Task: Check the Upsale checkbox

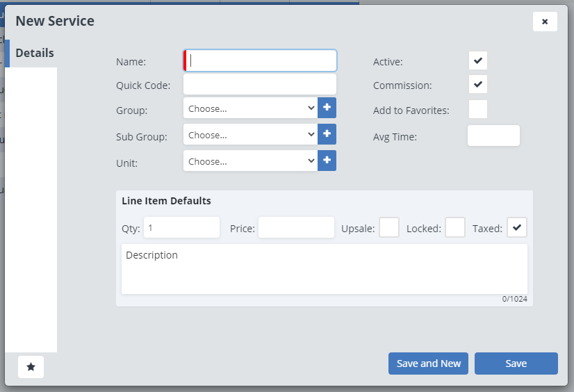Action: pyautogui.click(x=389, y=227)
